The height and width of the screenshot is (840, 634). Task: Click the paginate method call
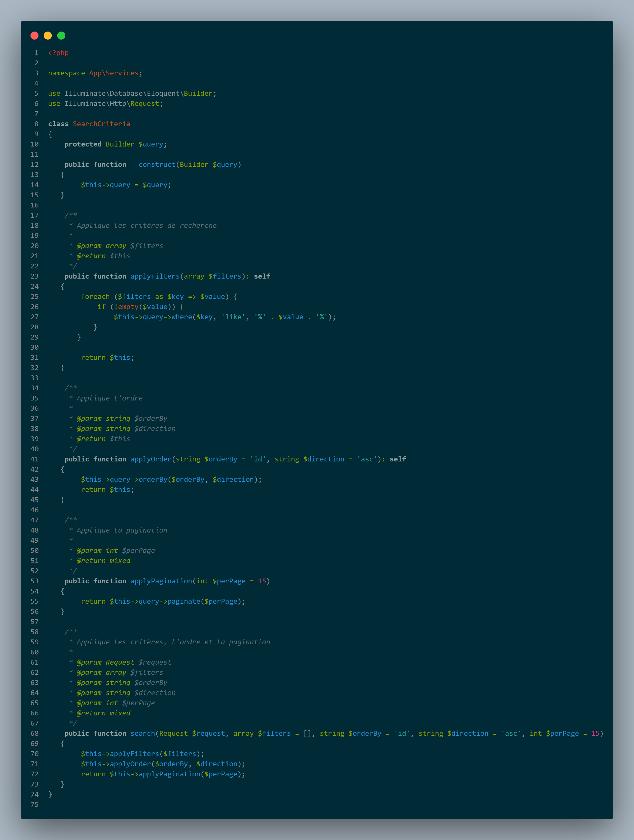pyautogui.click(x=184, y=601)
